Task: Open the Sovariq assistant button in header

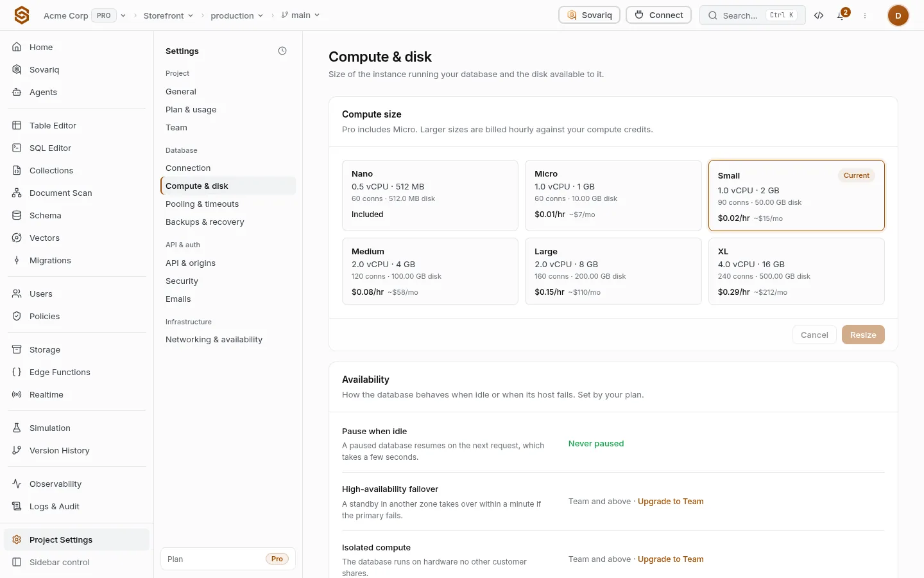Action: point(589,15)
